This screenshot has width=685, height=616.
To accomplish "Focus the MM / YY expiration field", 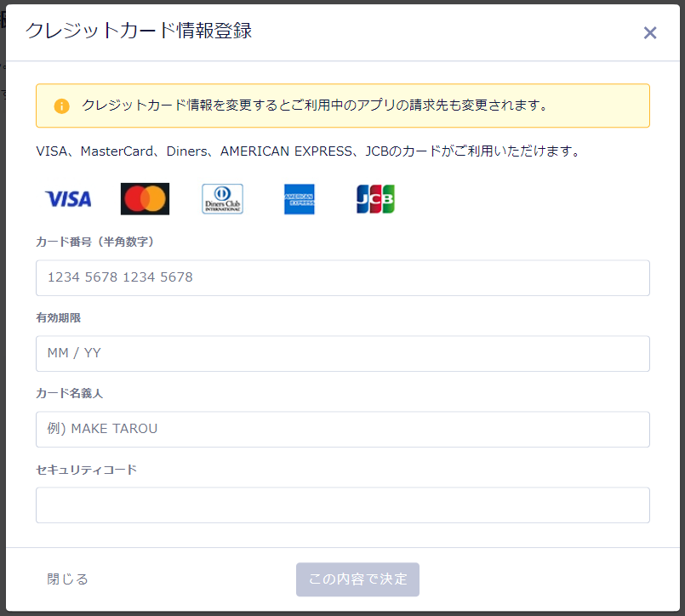I will [343, 353].
